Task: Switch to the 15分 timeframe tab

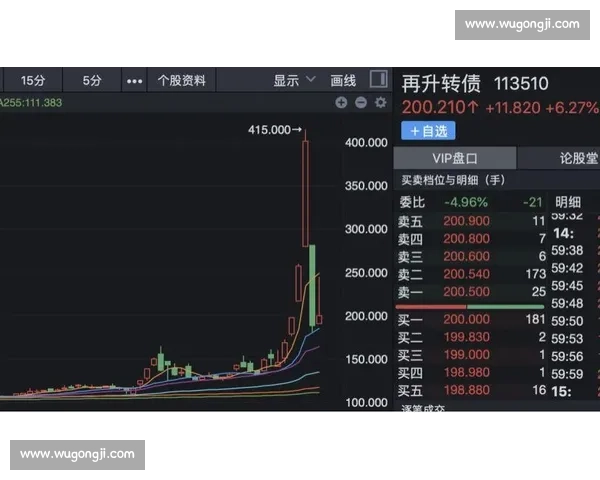Action: point(33,81)
